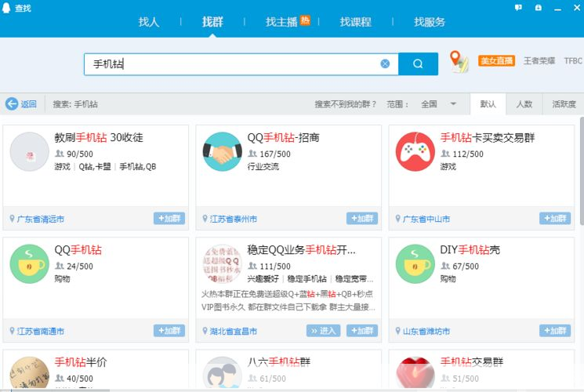Clear the search box text
The width and height of the screenshot is (584, 392).
[385, 64]
